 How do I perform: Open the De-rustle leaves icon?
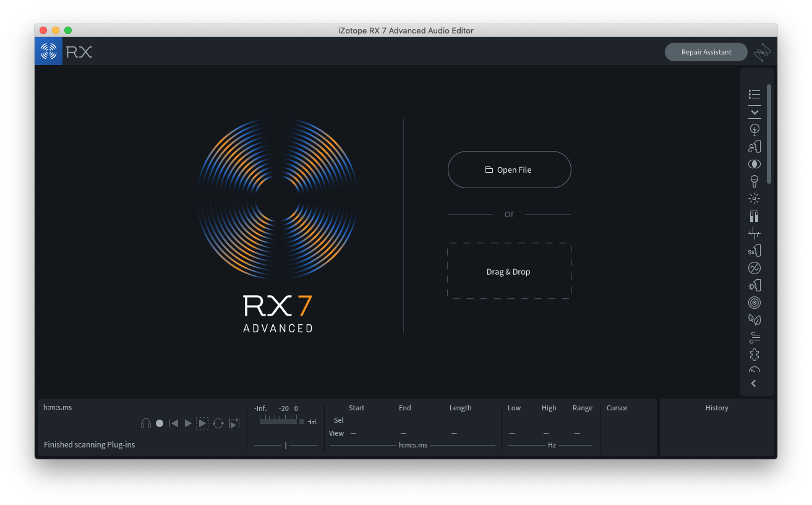754,320
